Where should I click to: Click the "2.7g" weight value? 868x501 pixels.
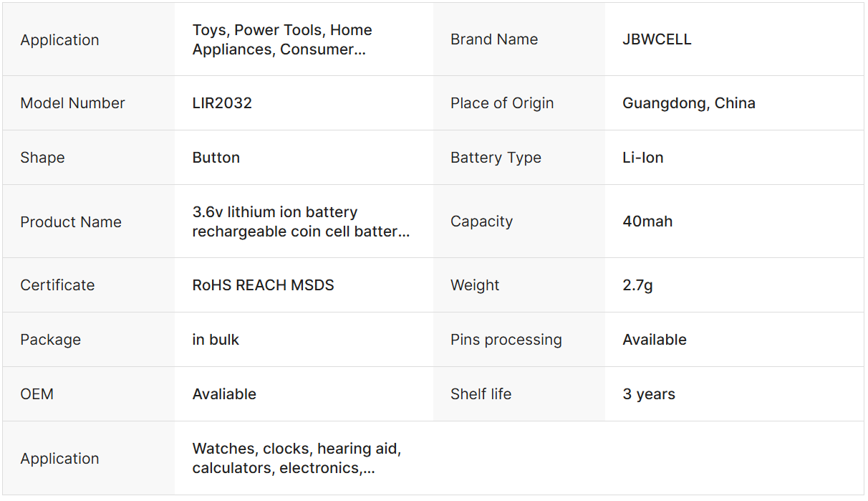pos(637,285)
